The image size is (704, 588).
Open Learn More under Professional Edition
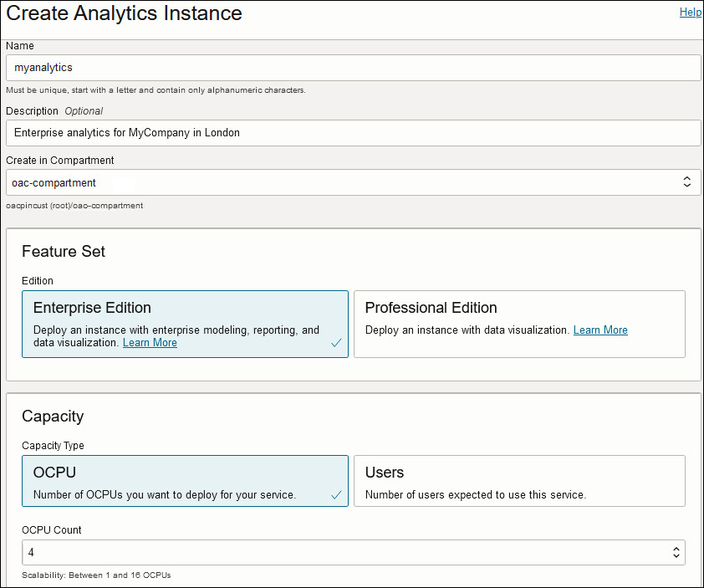pyautogui.click(x=600, y=330)
